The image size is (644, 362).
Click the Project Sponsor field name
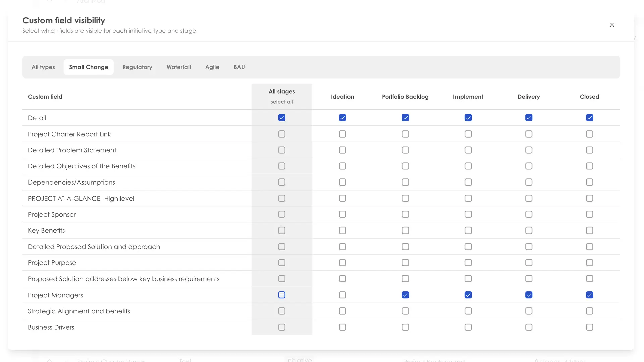pos(52,215)
